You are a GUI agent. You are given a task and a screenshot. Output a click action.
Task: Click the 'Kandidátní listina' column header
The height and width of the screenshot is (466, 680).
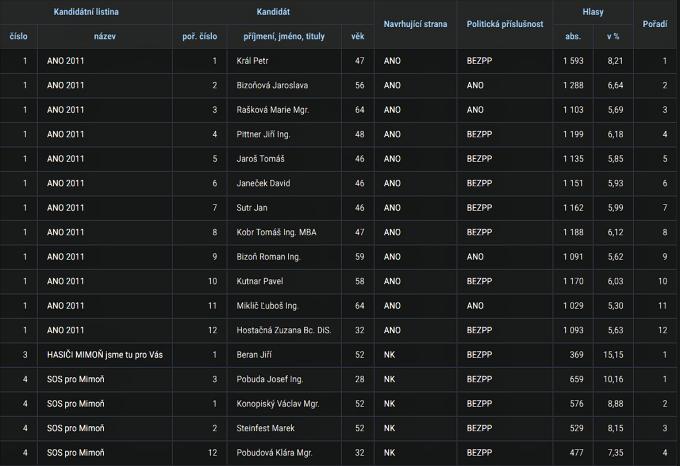[x=86, y=12]
